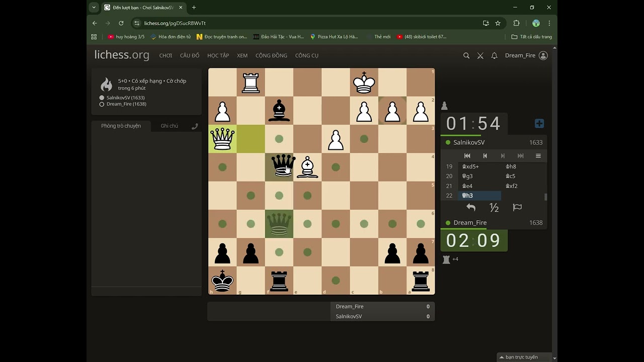Image resolution: width=644 pixels, height=362 pixels.
Task: Open bookmarks apps grid icon
Action: 94,37
